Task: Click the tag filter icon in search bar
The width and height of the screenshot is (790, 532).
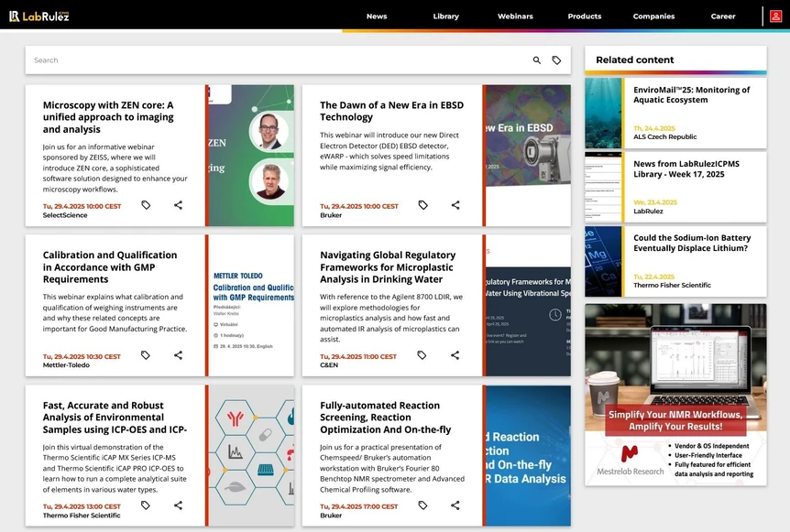Action: point(556,60)
